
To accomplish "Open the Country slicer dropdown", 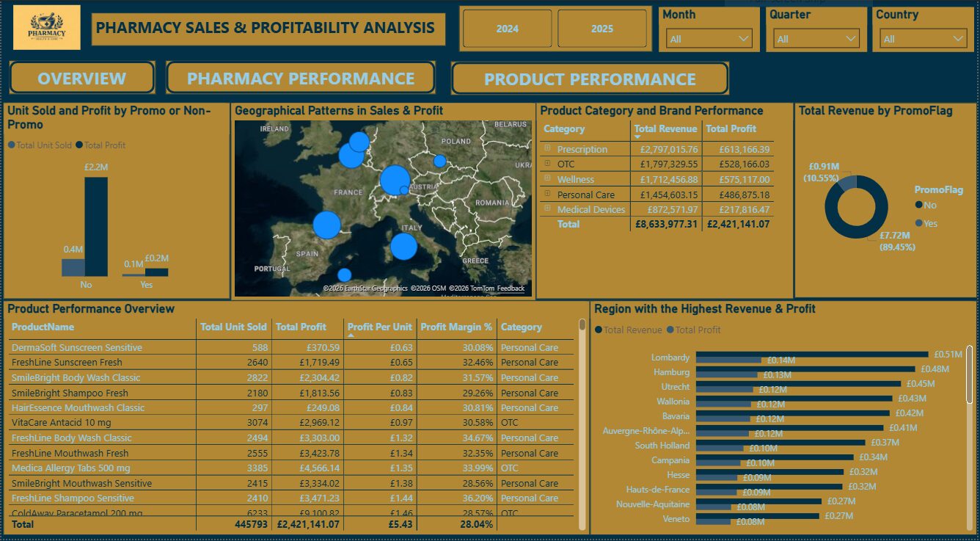I will pos(957,38).
